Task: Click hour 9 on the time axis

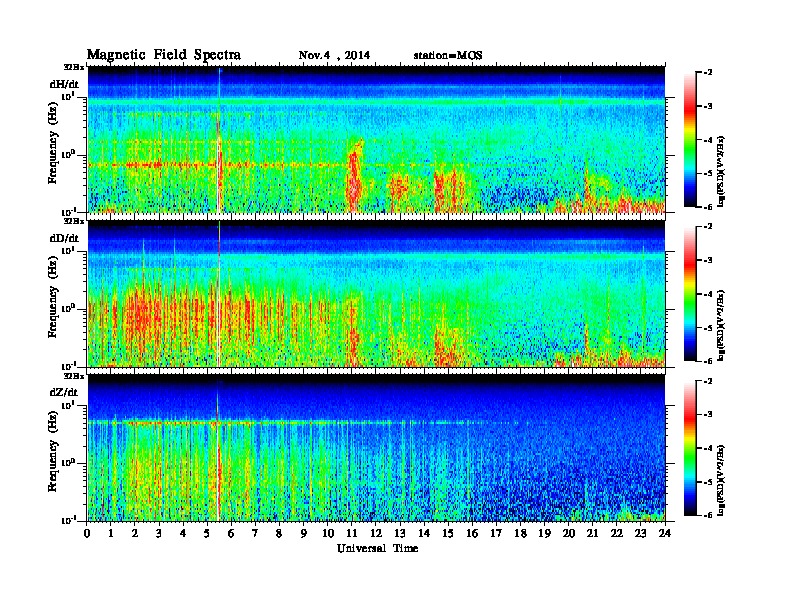Action: (x=304, y=533)
